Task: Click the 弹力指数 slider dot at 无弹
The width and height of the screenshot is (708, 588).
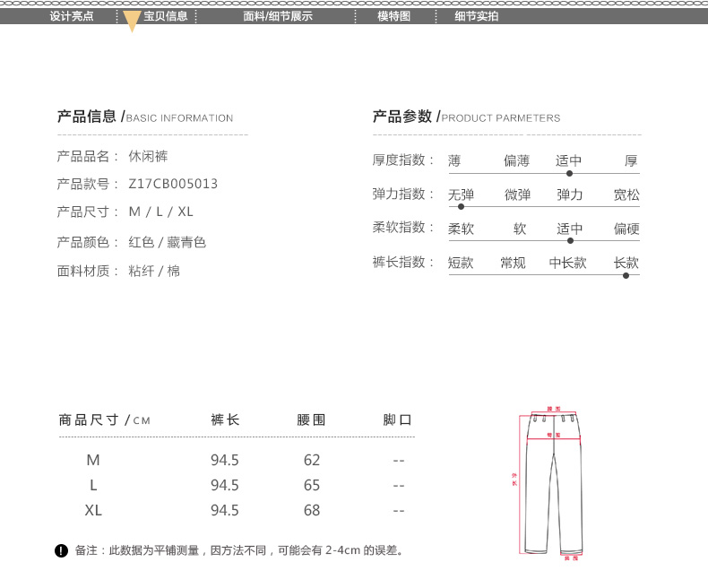Action: (x=461, y=207)
